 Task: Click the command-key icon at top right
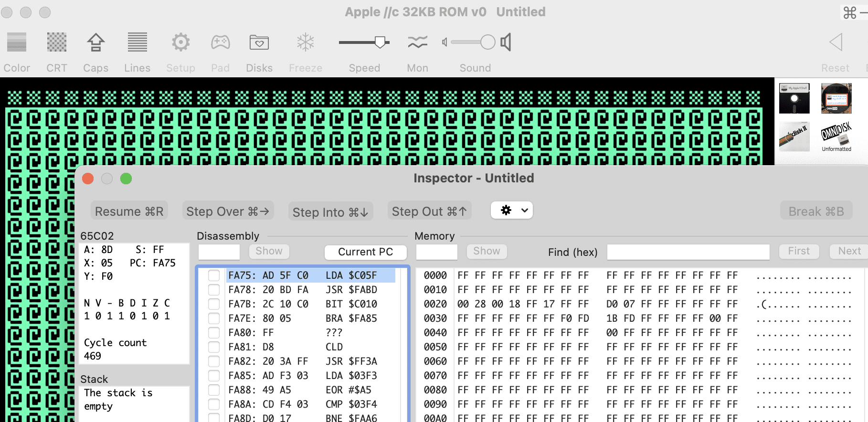coord(850,12)
